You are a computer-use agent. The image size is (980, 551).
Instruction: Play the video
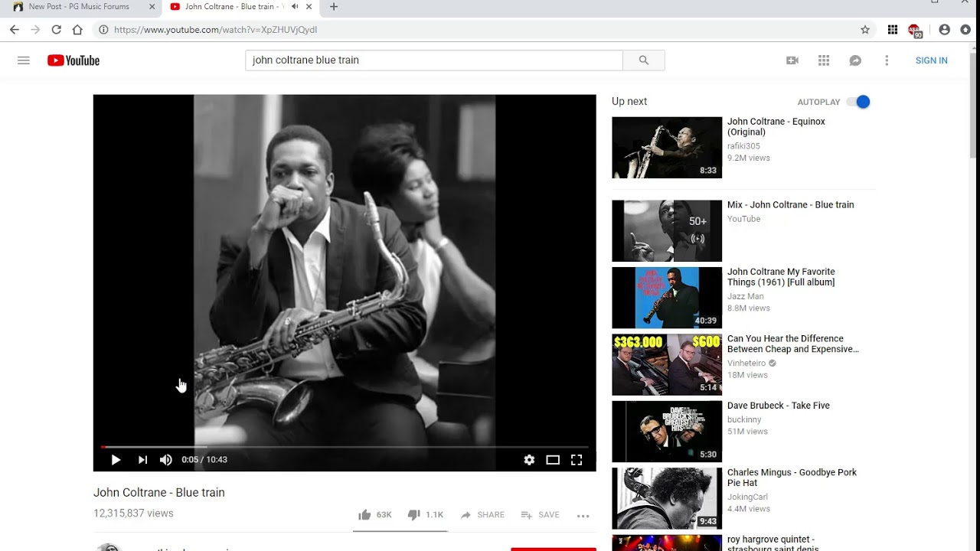(x=116, y=460)
